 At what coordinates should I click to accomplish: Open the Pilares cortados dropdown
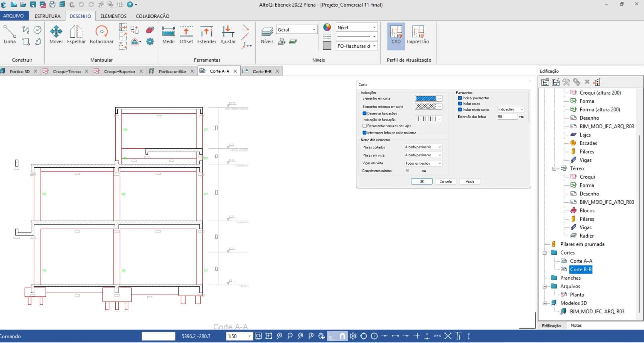pos(423,147)
